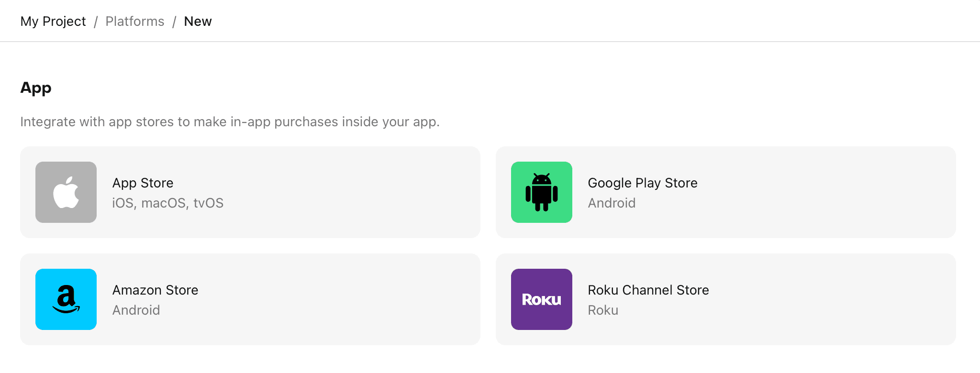The image size is (980, 373).
Task: Navigate back to Platforms breadcrumb
Action: pyautogui.click(x=135, y=22)
